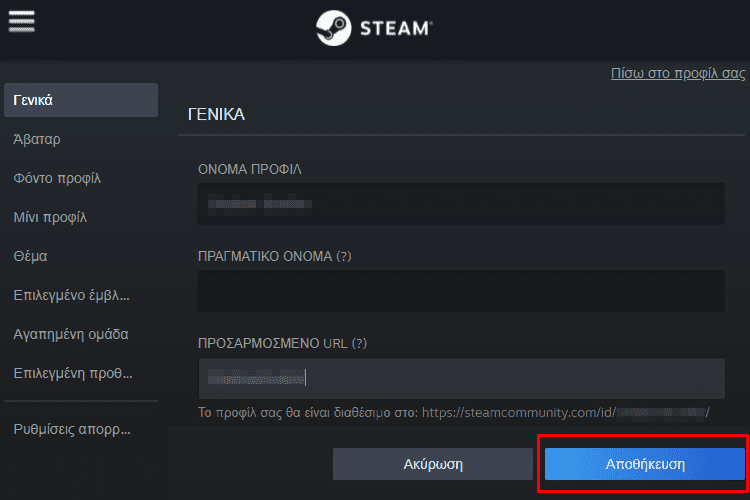750x500 pixels.
Task: Click the ΓΕΝΙΚΑ section heading
Action: (x=216, y=114)
